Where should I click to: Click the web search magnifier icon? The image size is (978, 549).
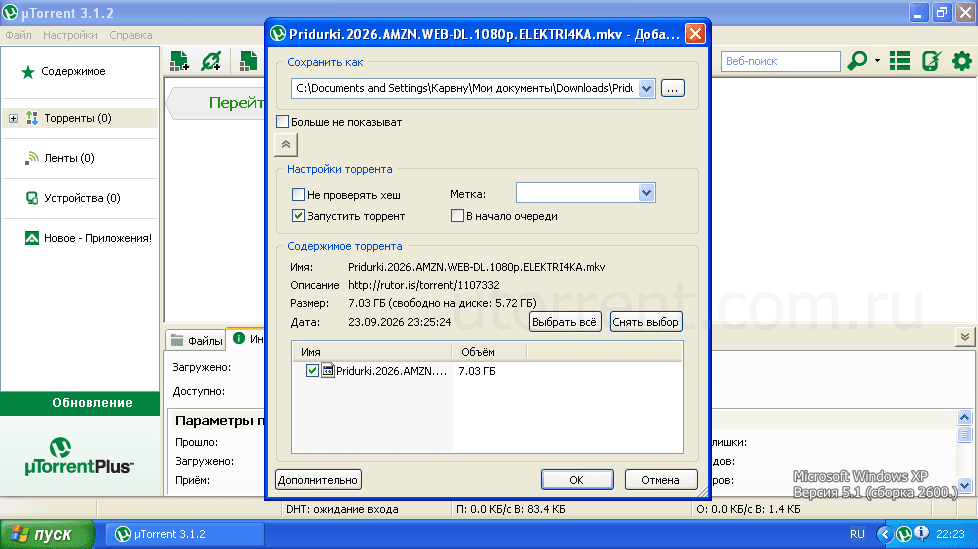click(x=858, y=61)
